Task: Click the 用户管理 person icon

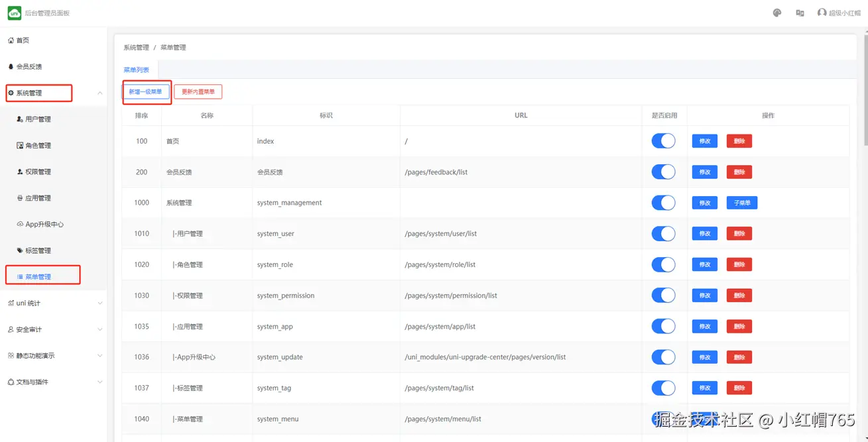Action: (x=20, y=119)
